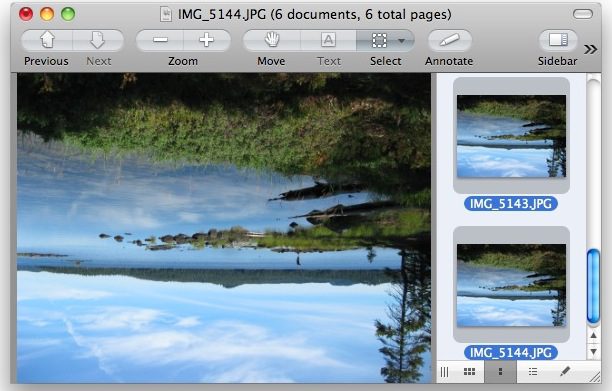Switch sidebar to table of contents view
The height and width of the screenshot is (391, 612).
point(533,372)
